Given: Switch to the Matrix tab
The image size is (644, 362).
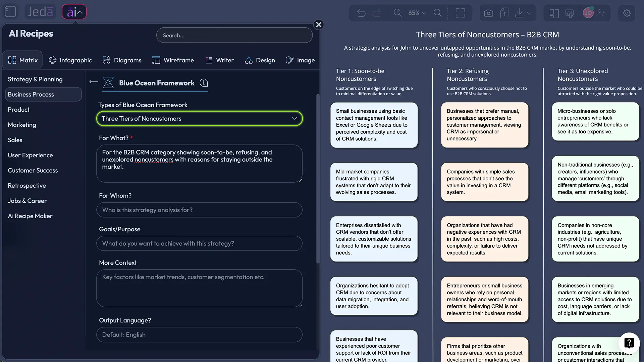Looking at the screenshot, I should click(22, 60).
